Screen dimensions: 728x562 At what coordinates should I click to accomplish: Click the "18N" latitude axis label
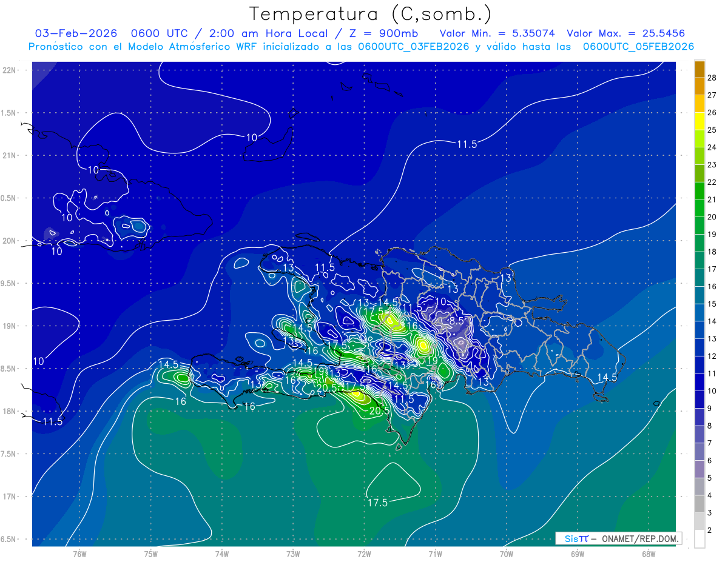(10, 411)
